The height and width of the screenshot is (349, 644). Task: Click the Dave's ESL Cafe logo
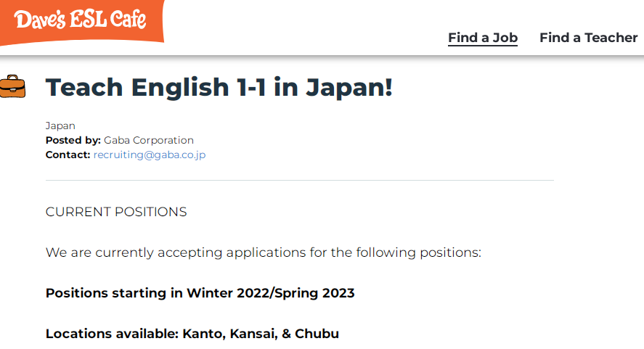(x=80, y=20)
